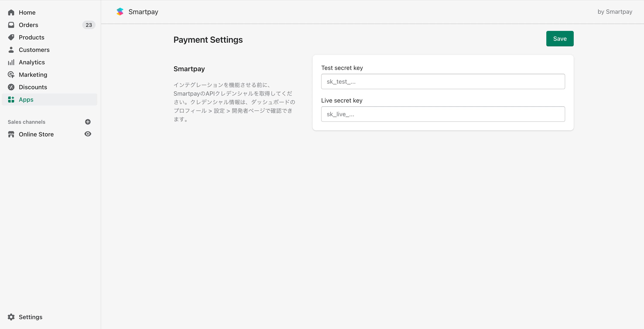This screenshot has height=329, width=644.
Task: Open the Orders badge showing 23
Action: click(89, 25)
